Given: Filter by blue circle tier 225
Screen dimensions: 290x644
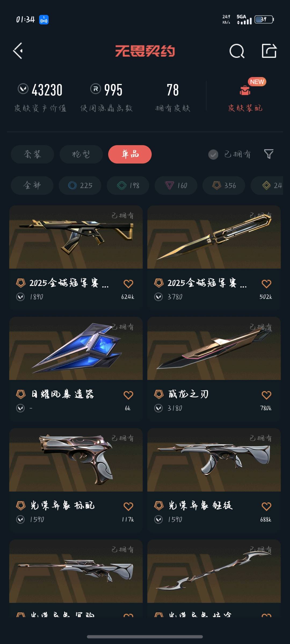Looking at the screenshot, I should tap(80, 185).
